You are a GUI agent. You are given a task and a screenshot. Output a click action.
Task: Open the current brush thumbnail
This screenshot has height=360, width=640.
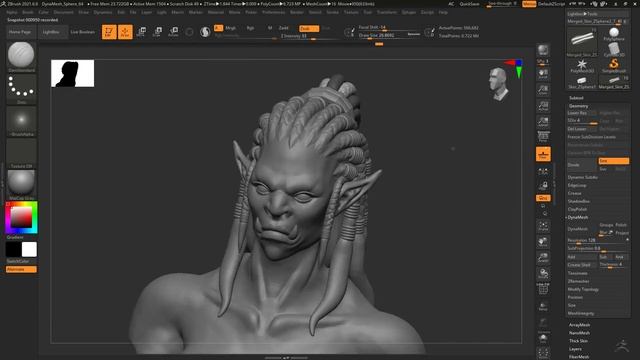coord(21,56)
